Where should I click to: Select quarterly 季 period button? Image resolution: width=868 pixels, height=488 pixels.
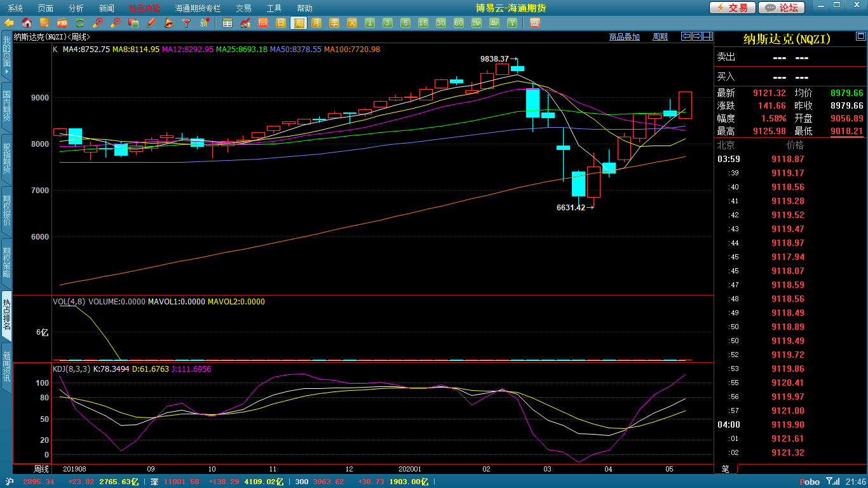click(334, 23)
